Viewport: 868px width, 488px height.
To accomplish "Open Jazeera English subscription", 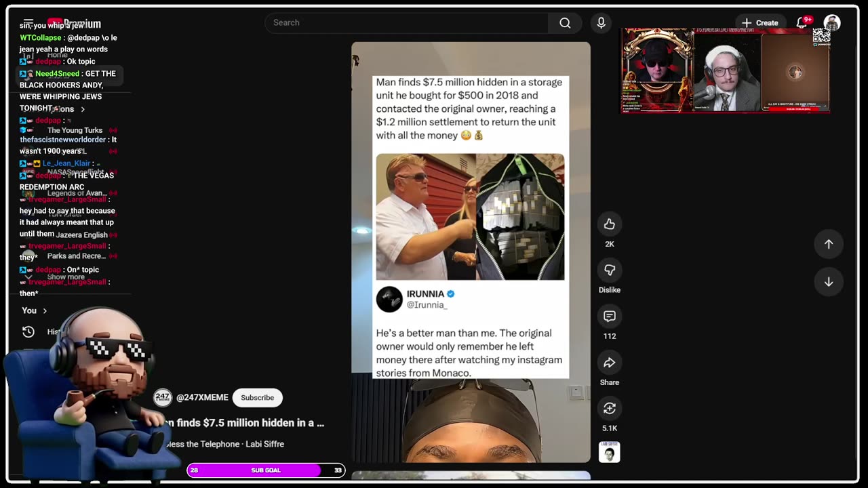I will click(81, 235).
